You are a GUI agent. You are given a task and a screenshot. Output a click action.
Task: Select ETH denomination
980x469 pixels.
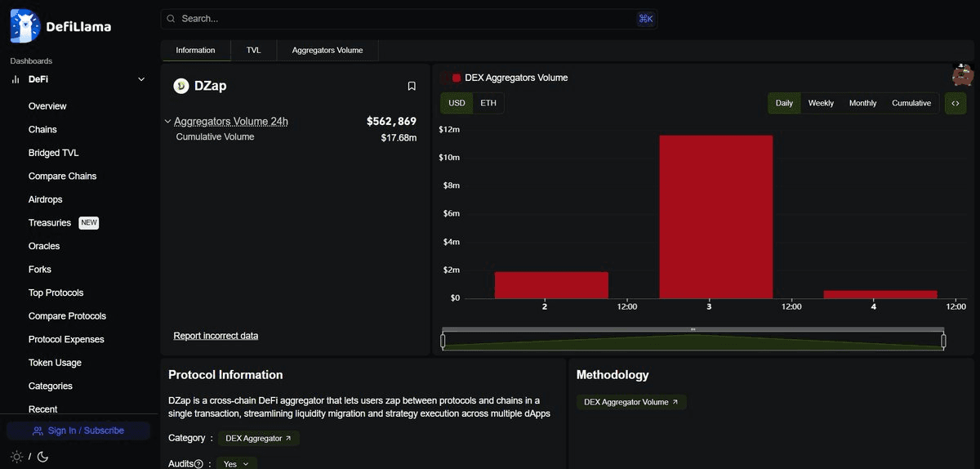click(488, 103)
